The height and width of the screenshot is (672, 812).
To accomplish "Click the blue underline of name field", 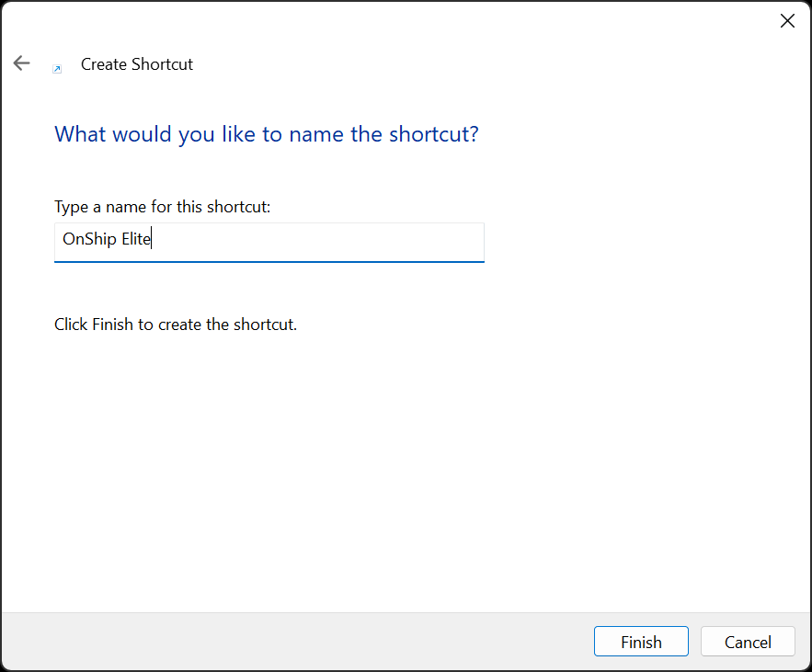I will [x=269, y=261].
